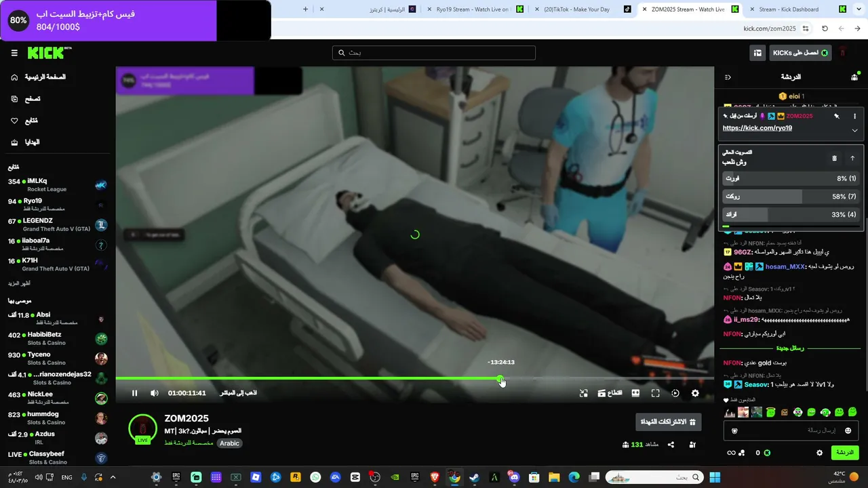The image size is (868, 488).
Task: Vote for the 58% poll option
Action: click(x=791, y=197)
